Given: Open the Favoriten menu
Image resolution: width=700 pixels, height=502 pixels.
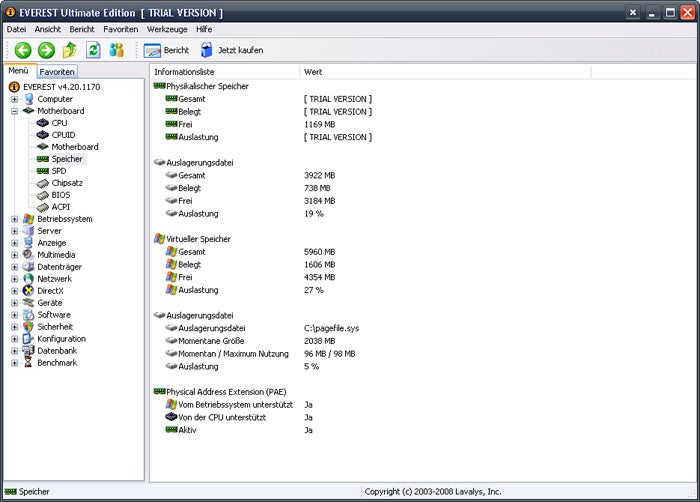Looking at the screenshot, I should pos(121,29).
